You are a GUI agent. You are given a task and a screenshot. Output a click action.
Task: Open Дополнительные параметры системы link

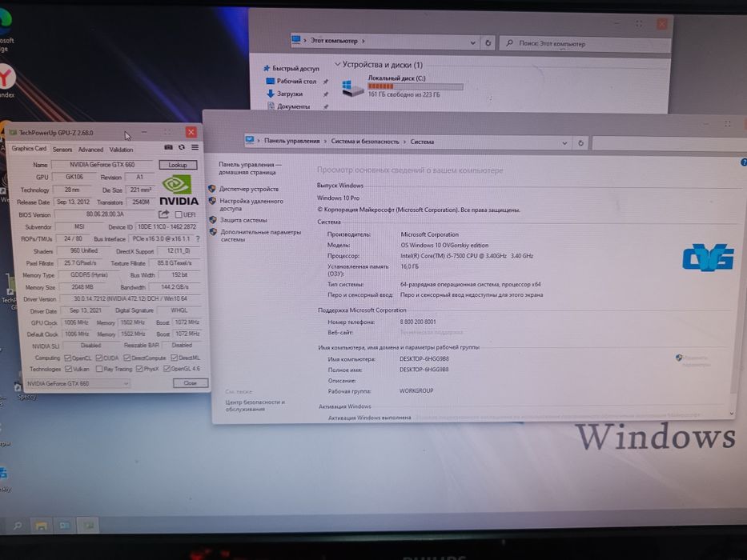[260, 236]
